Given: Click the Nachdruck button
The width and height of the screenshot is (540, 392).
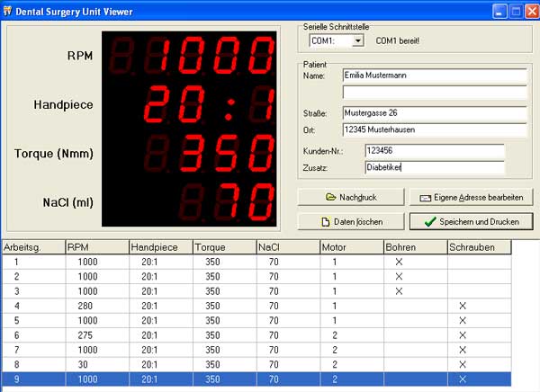Looking at the screenshot, I should point(354,196).
